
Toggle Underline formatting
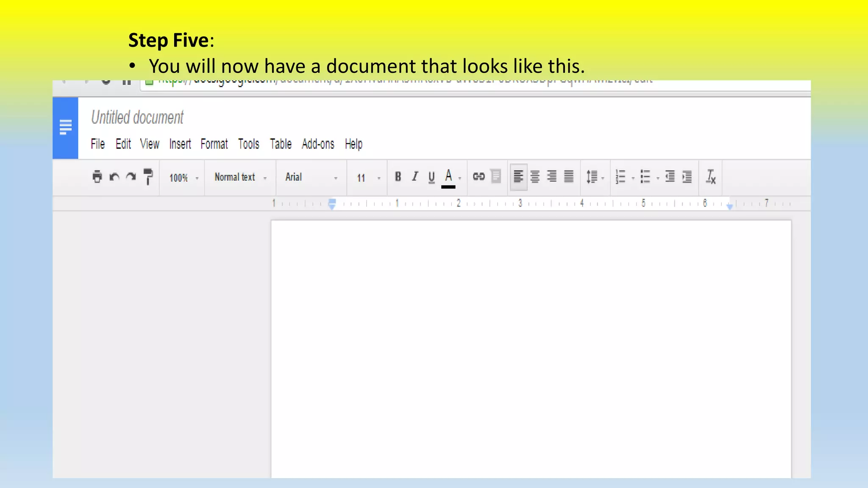click(431, 177)
